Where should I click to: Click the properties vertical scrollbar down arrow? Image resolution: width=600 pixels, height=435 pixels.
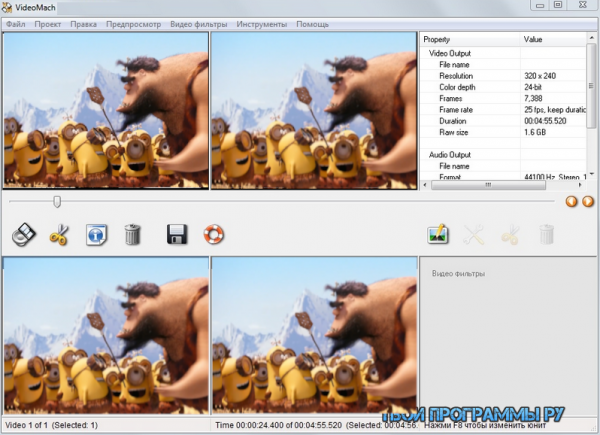coord(592,173)
